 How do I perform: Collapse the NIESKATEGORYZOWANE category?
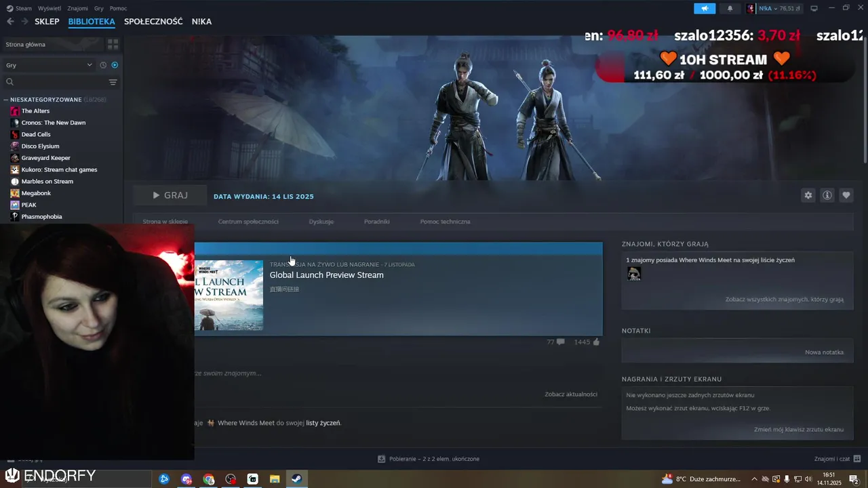pos(6,100)
